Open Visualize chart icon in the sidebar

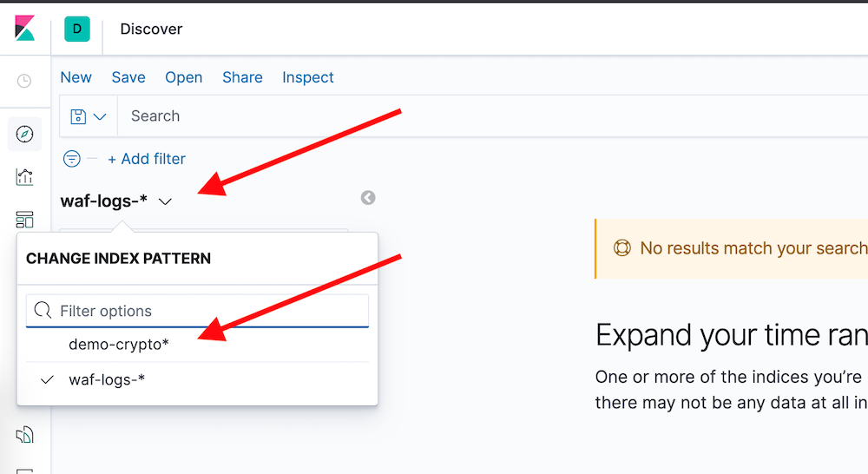pos(24,177)
